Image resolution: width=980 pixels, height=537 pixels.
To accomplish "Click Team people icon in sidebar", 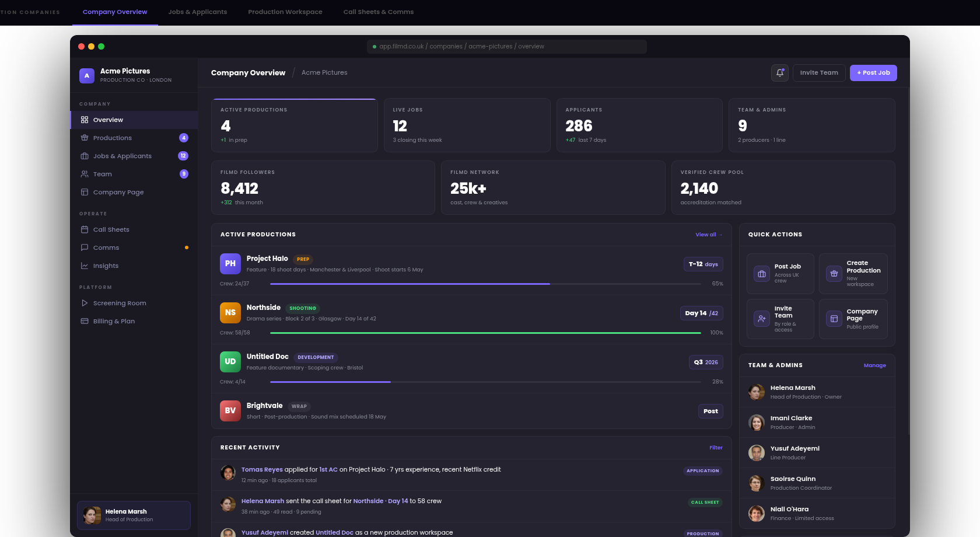I will point(85,174).
